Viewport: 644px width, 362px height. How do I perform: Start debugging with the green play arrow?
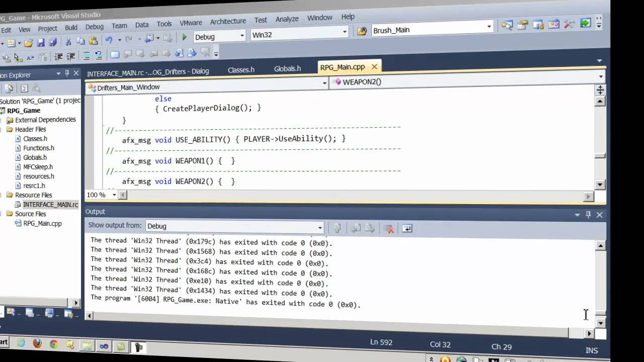(x=184, y=37)
